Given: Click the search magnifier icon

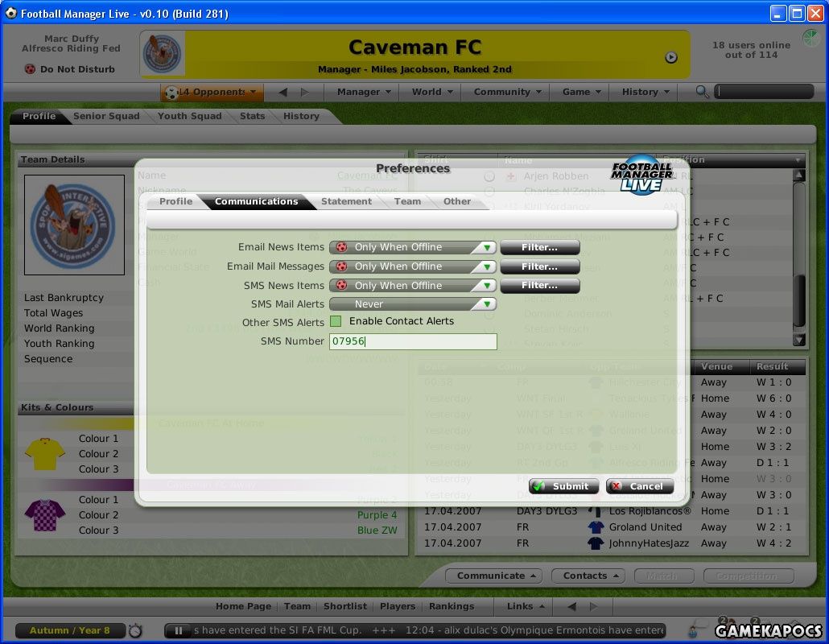Looking at the screenshot, I should (x=702, y=92).
